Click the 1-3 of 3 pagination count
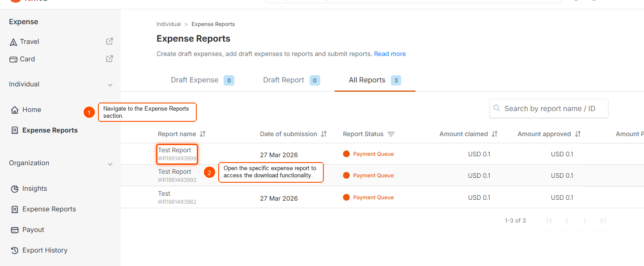Image resolution: width=644 pixels, height=266 pixels. click(x=515, y=221)
